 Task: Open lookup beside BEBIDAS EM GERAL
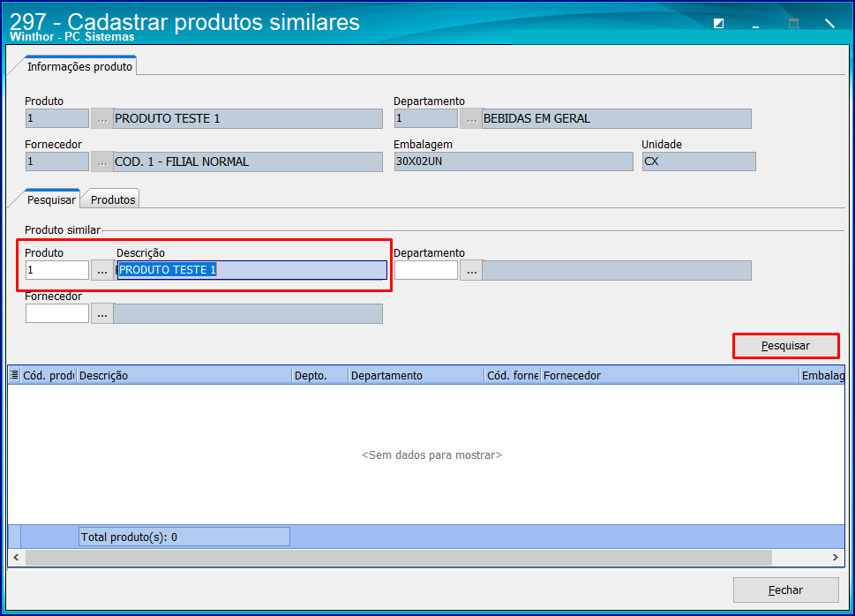click(x=471, y=118)
